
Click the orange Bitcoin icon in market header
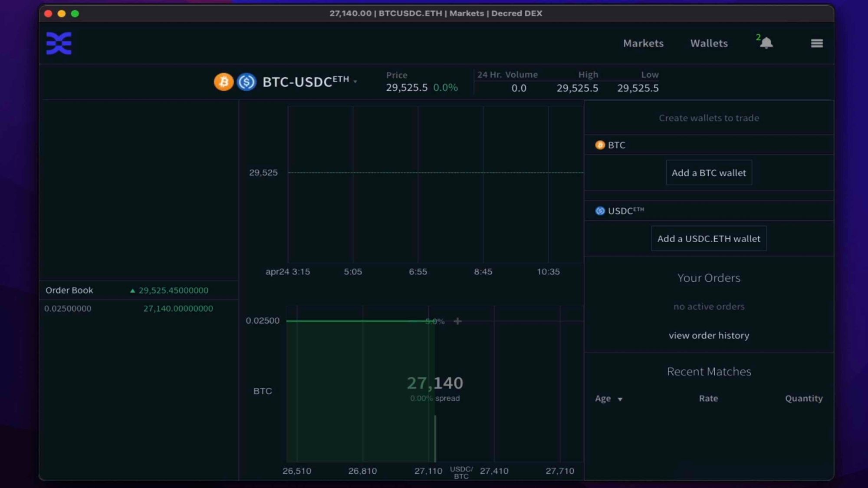coord(224,82)
